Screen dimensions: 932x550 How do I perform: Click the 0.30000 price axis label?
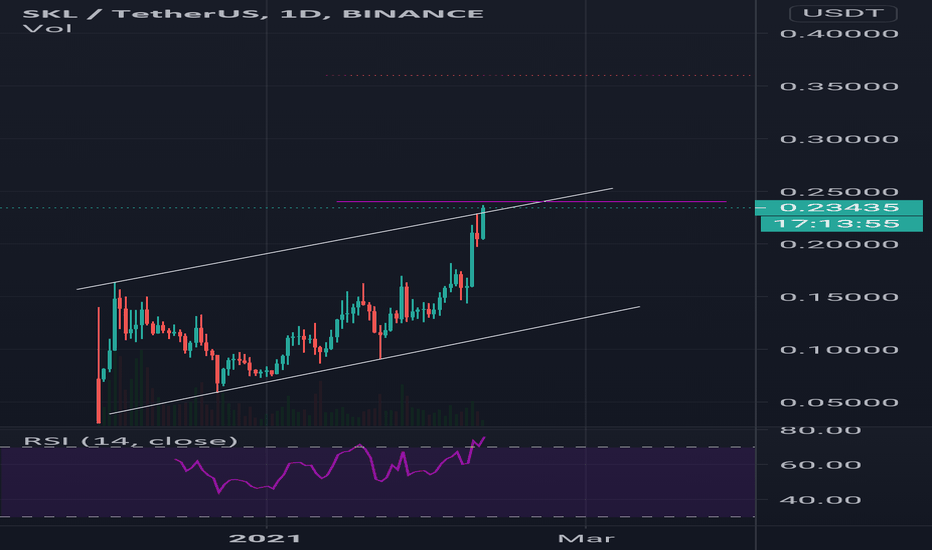(839, 139)
